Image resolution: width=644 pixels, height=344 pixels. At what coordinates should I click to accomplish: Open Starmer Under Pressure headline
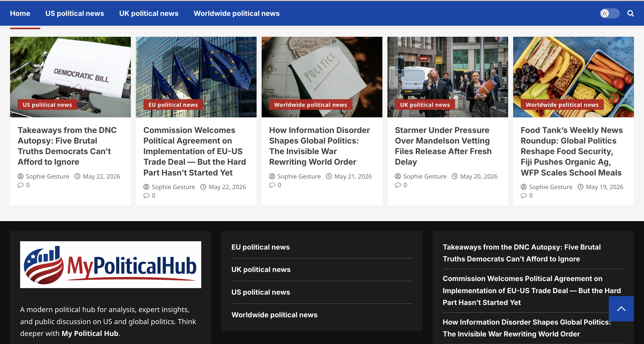point(443,146)
